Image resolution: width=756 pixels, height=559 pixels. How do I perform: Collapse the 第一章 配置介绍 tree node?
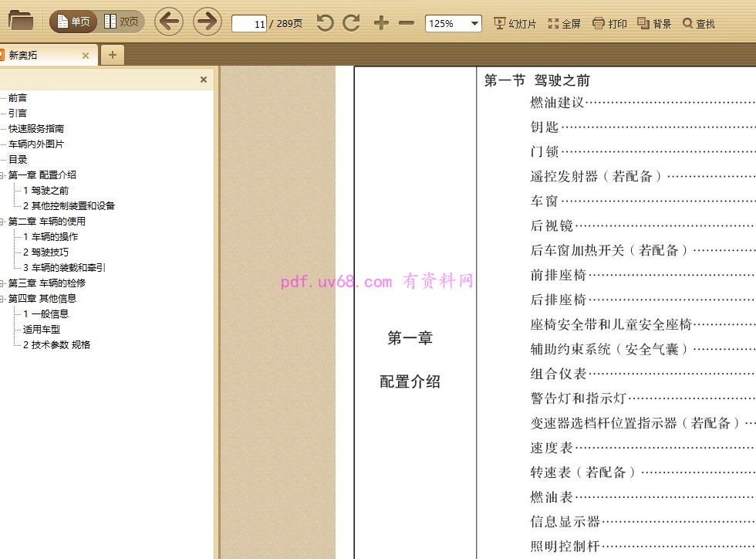click(2, 175)
